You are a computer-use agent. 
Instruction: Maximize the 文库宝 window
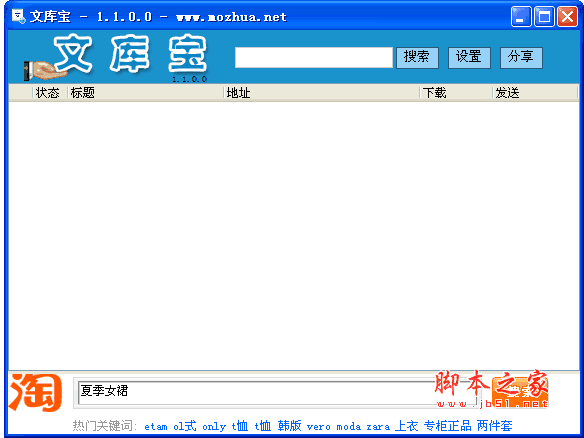[x=544, y=17]
